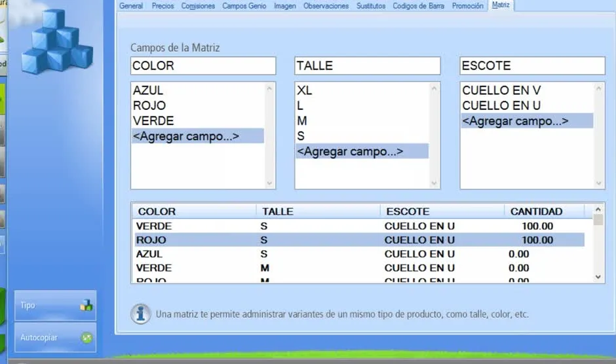Image resolution: width=616 pixels, height=364 pixels.
Task: Click the ESCOTE column header
Action: (x=442, y=211)
